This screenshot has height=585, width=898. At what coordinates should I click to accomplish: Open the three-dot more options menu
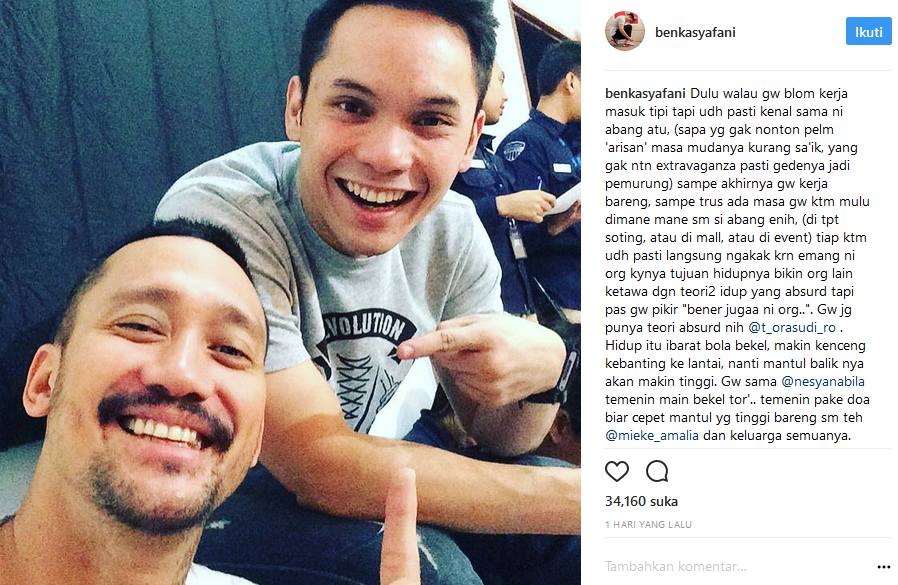[884, 567]
